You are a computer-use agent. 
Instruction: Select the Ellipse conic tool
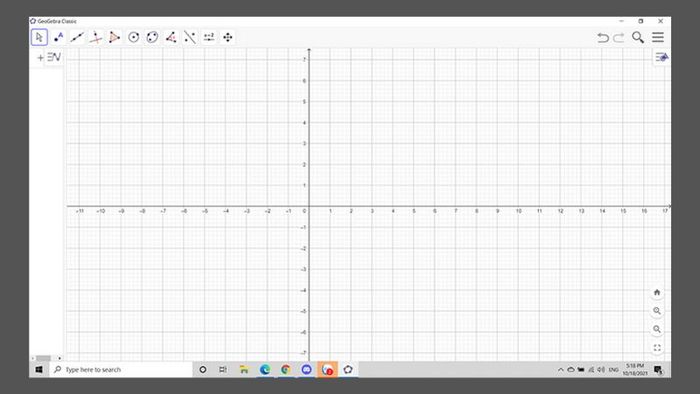pyautogui.click(x=152, y=37)
